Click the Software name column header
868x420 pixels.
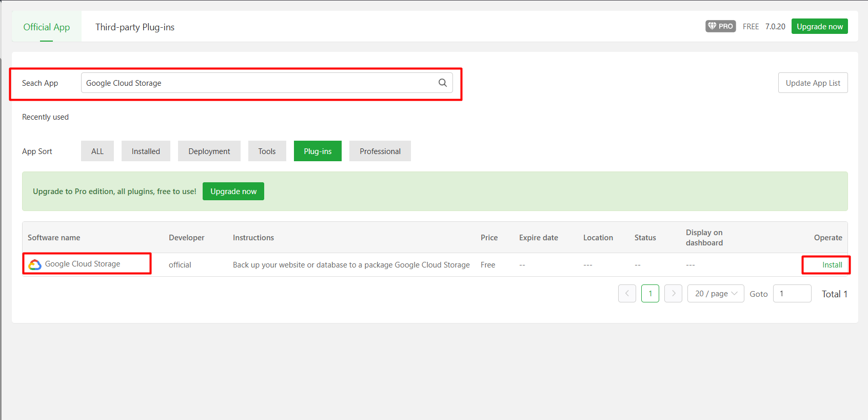(54, 238)
